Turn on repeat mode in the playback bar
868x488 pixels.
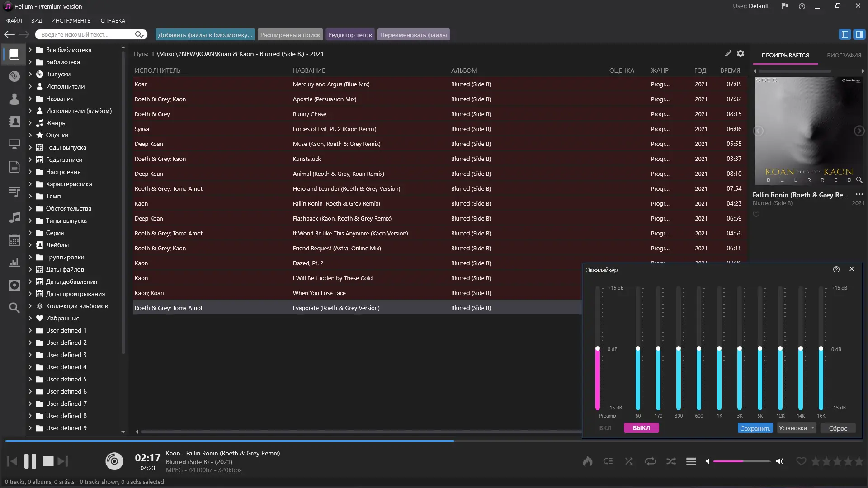[x=651, y=461]
